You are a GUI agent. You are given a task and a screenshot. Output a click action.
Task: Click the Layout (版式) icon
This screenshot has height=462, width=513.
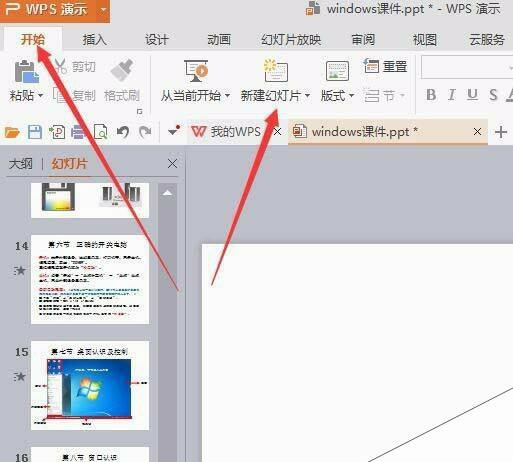click(337, 71)
